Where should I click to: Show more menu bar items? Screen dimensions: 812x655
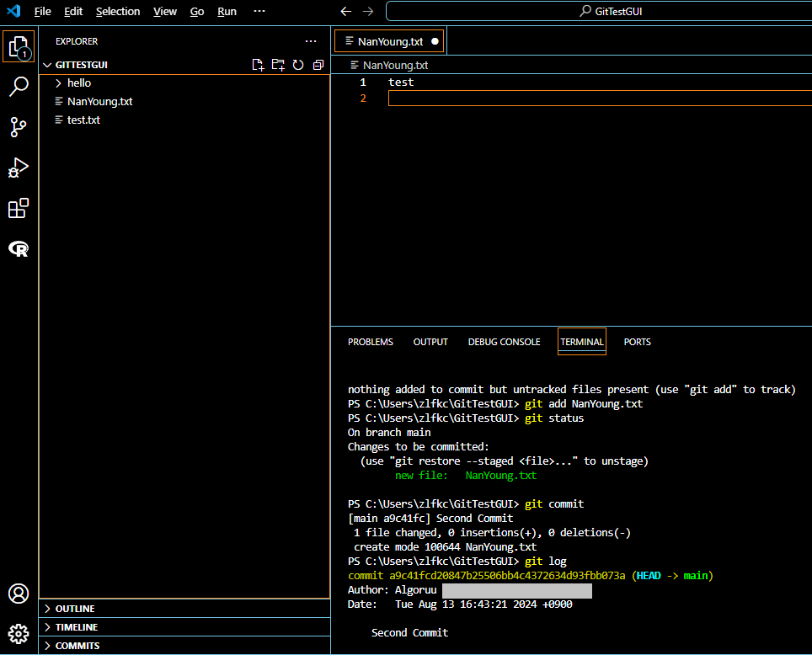click(x=259, y=12)
